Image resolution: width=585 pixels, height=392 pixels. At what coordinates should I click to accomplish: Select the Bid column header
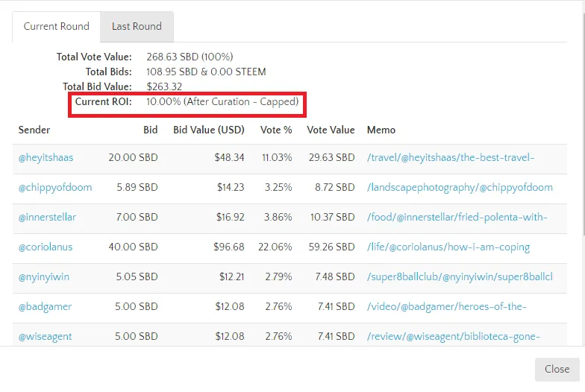pyautogui.click(x=151, y=130)
